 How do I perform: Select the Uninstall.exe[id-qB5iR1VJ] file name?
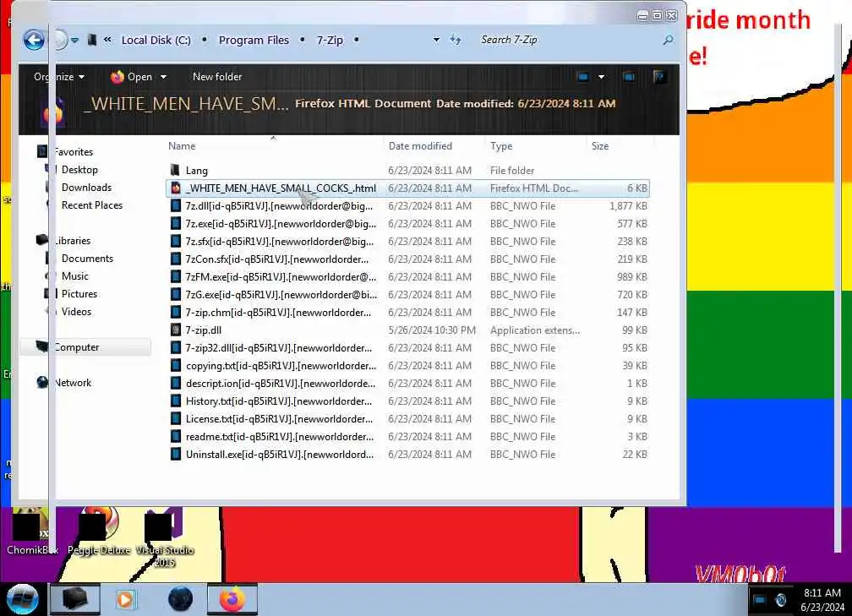(x=280, y=454)
